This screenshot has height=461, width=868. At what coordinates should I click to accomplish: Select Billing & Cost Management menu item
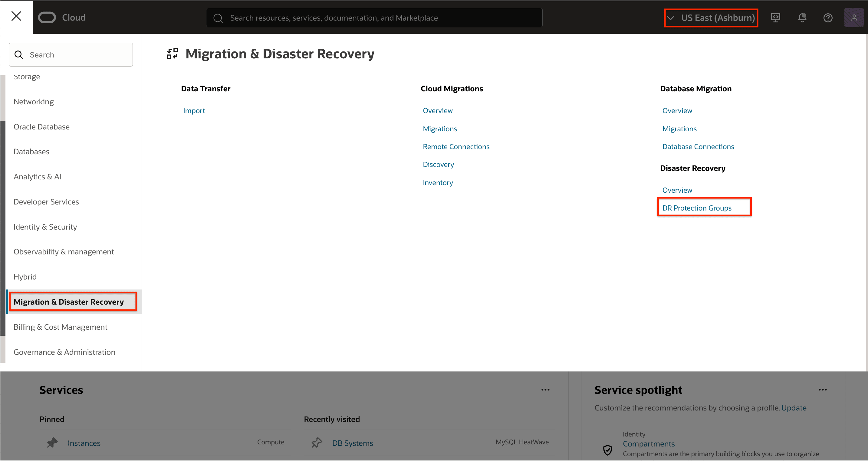[60, 327]
